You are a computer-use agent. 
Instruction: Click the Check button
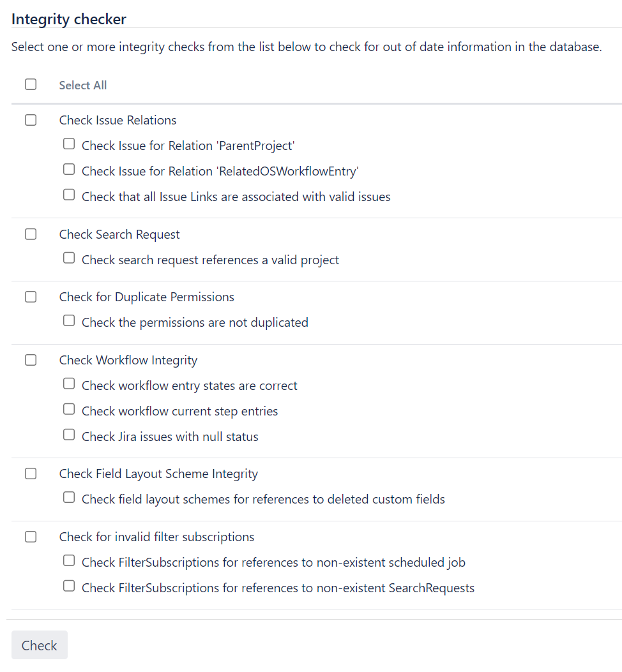pos(40,645)
